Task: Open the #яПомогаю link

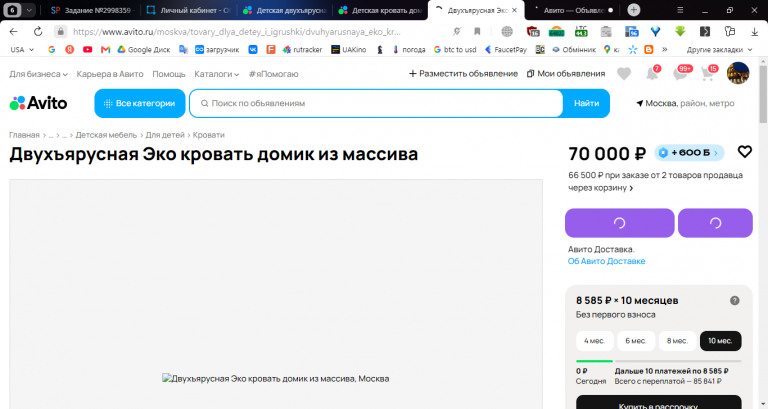Action: (x=273, y=74)
